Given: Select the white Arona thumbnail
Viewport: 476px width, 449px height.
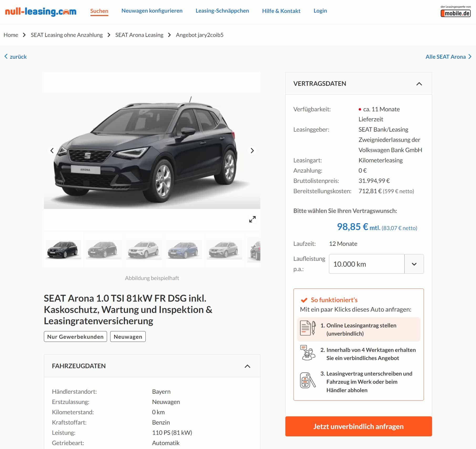Looking at the screenshot, I should (x=144, y=249).
